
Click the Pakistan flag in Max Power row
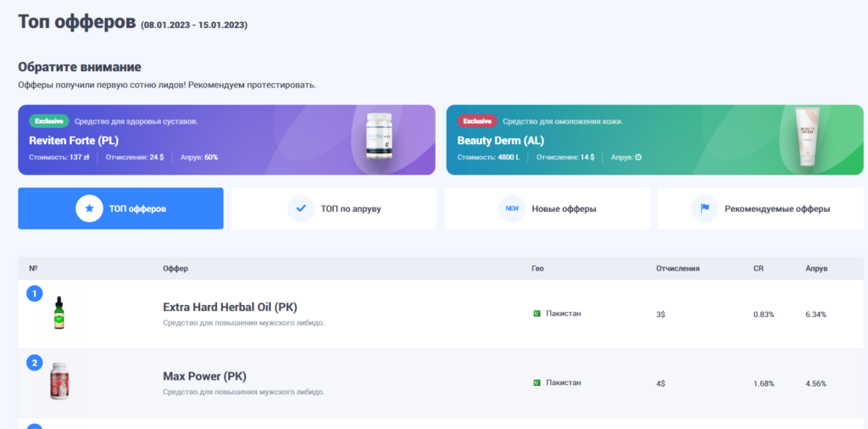(x=537, y=383)
